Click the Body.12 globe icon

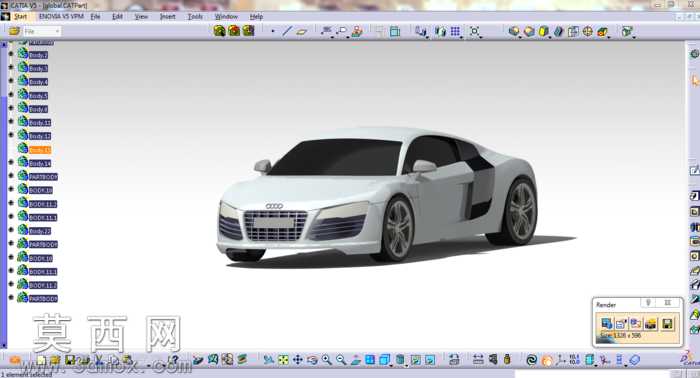coord(23,135)
